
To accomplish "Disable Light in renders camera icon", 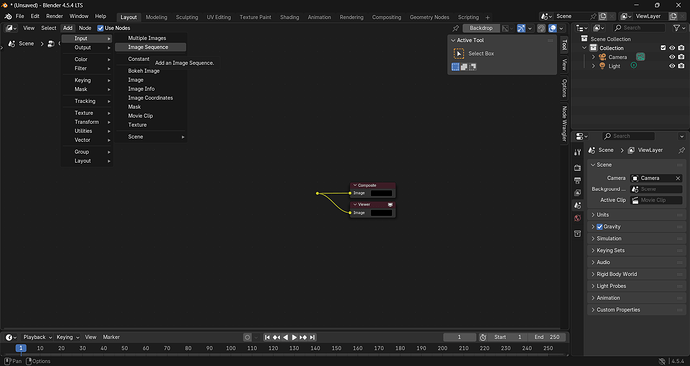I will tap(681, 66).
